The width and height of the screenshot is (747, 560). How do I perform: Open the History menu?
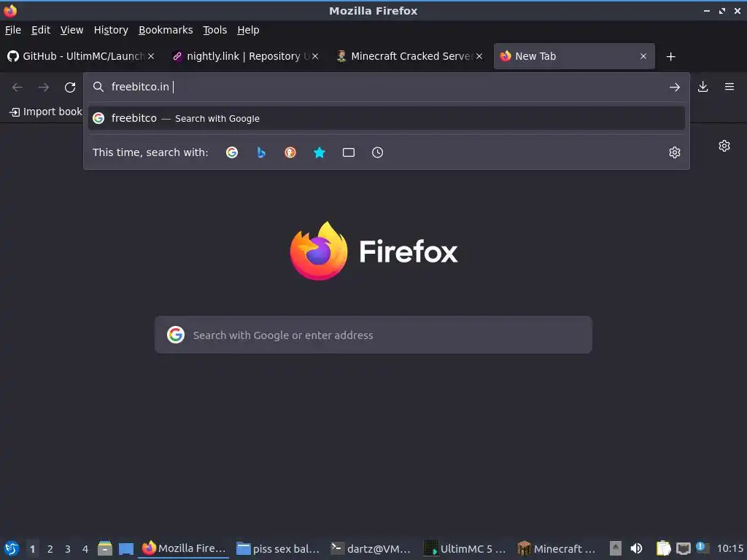pyautogui.click(x=111, y=30)
